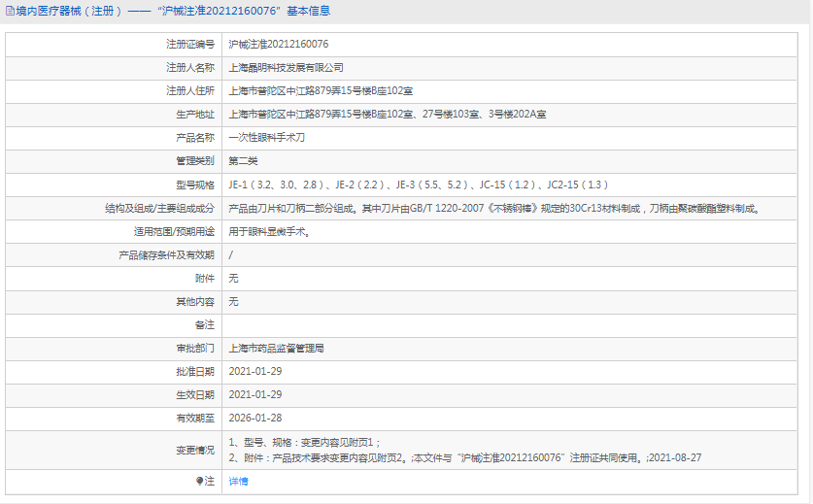Screen dimensions: 813x504
Task: Click the empty 备注 remarks cell
Action: [513, 324]
